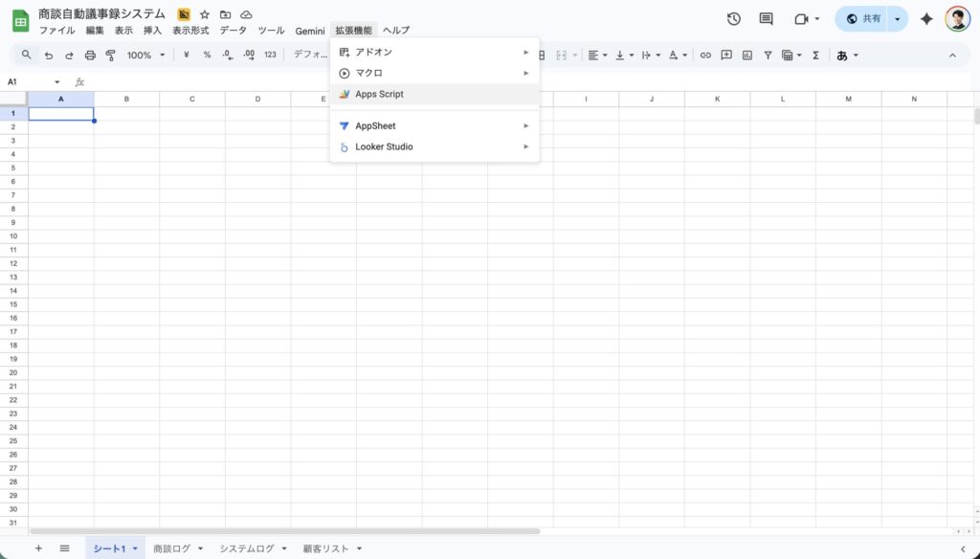Switch to the 顧客リスト sheet tab
This screenshot has width=980, height=559.
pyautogui.click(x=325, y=548)
